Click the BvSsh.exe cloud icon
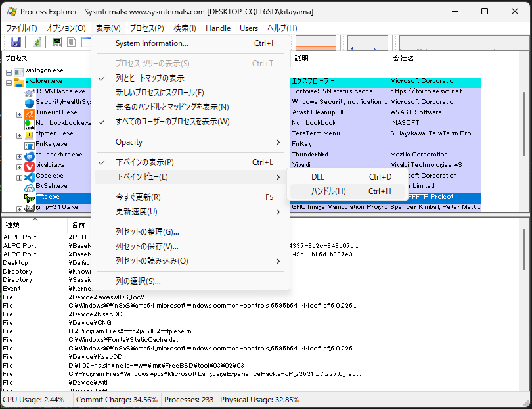 click(x=30, y=187)
